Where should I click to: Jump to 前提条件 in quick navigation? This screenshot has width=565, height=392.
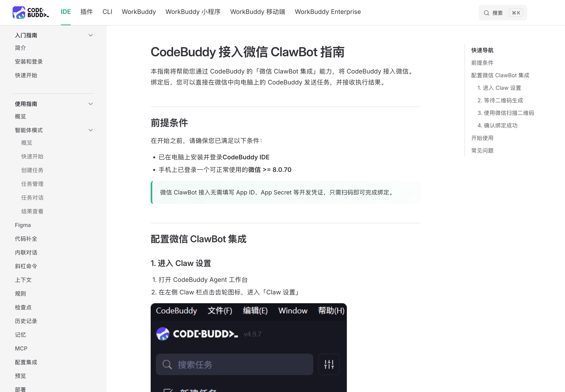tap(482, 63)
